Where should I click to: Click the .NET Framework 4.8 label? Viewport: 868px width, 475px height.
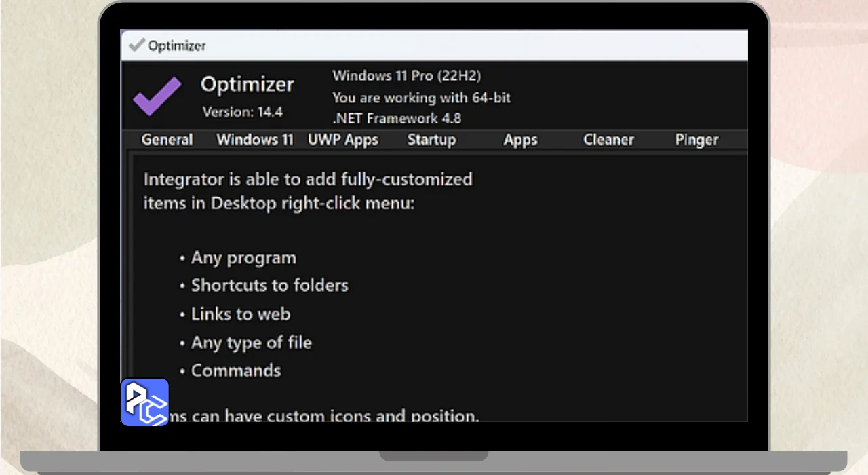coord(397,118)
